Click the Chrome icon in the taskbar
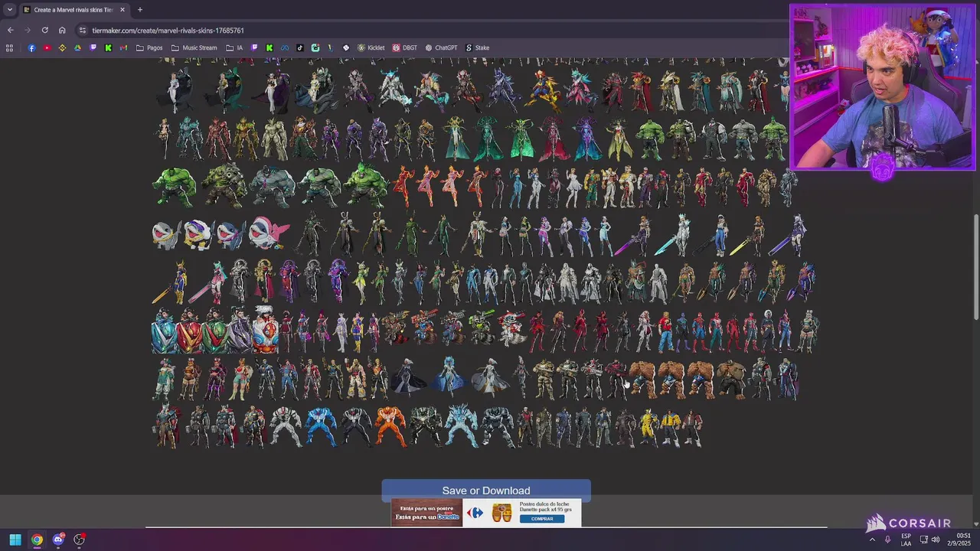The image size is (980, 551). (x=37, y=540)
